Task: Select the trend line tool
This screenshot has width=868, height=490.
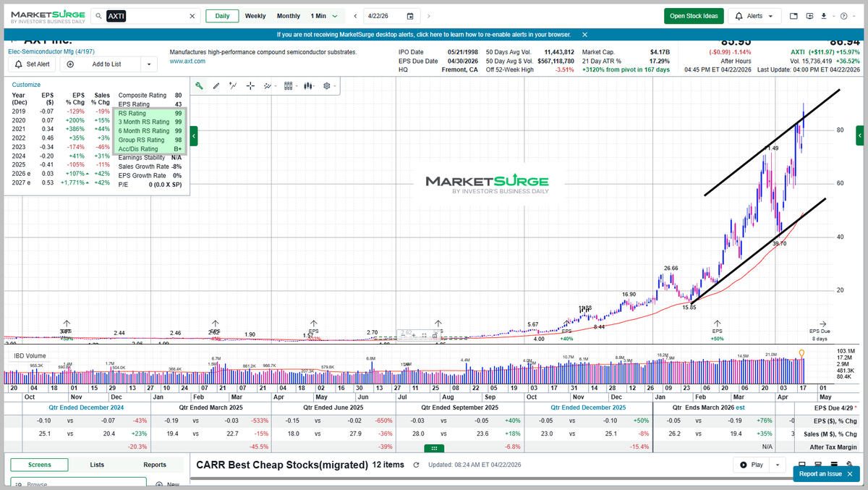Action: 233,85
